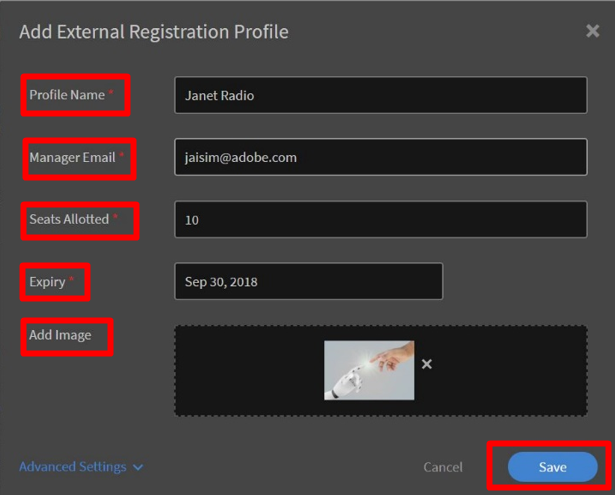615x495 pixels.
Task: Focus the Profile Name field with Janet Radio
Action: tap(380, 95)
